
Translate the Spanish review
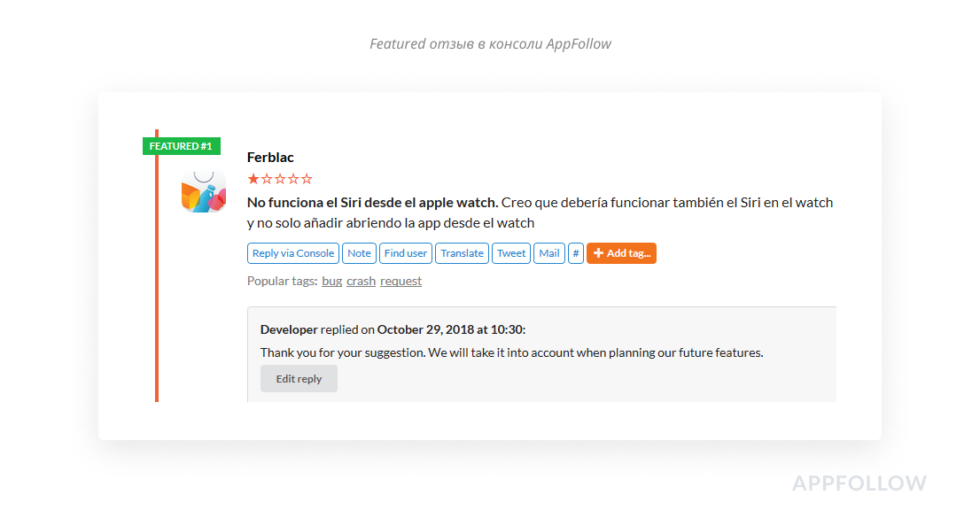click(x=462, y=253)
